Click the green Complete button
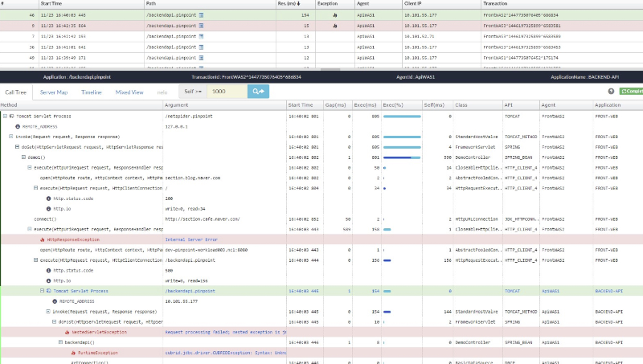Screen dimensions: 643x364 point(631,92)
